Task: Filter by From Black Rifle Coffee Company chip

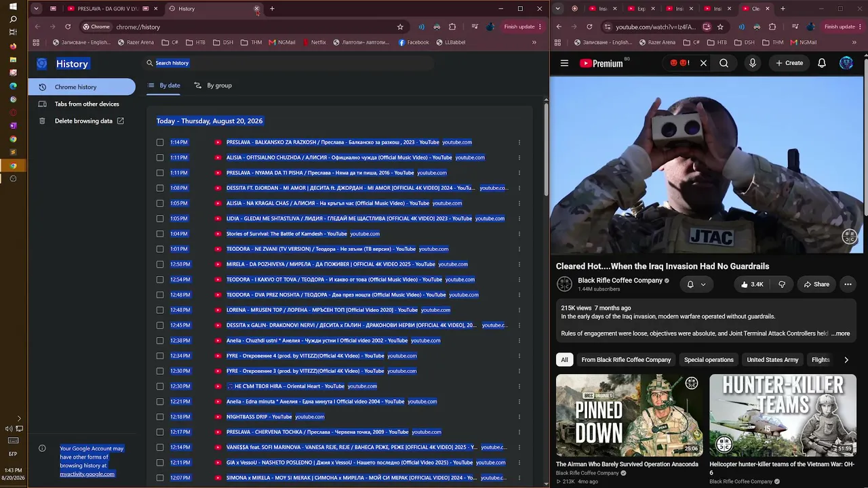Action: [x=626, y=360]
